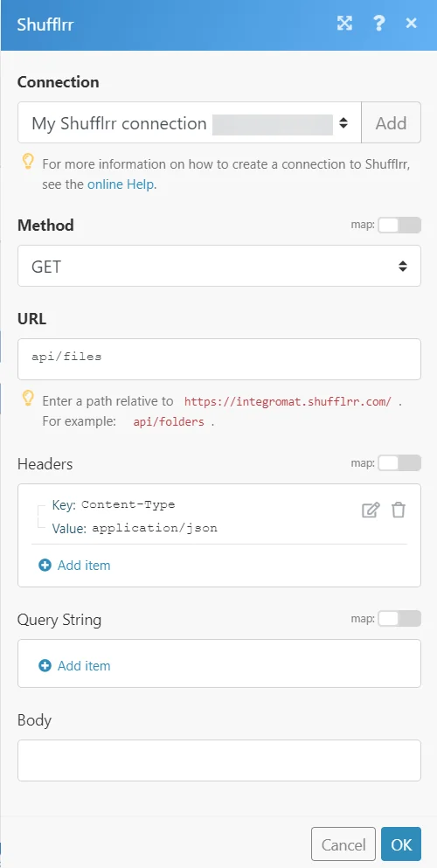Close the Shufflrr dialog with X
The height and width of the screenshot is (868, 437).
tap(411, 24)
